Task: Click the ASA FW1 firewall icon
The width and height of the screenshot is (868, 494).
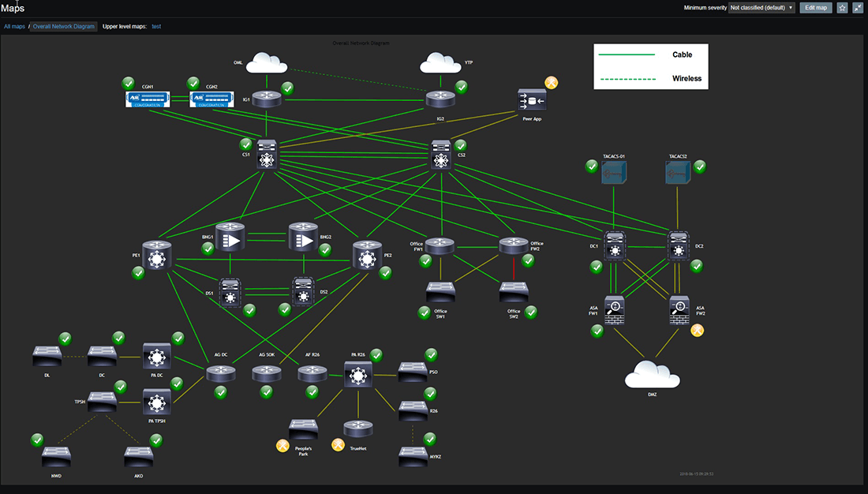Action: 615,311
